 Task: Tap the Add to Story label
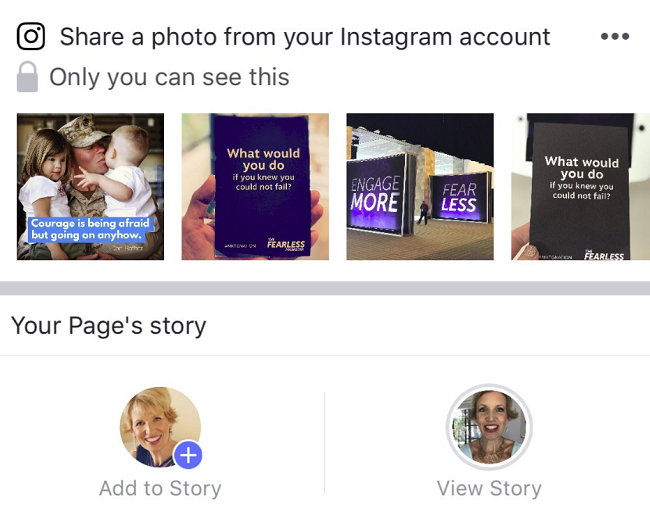point(160,488)
